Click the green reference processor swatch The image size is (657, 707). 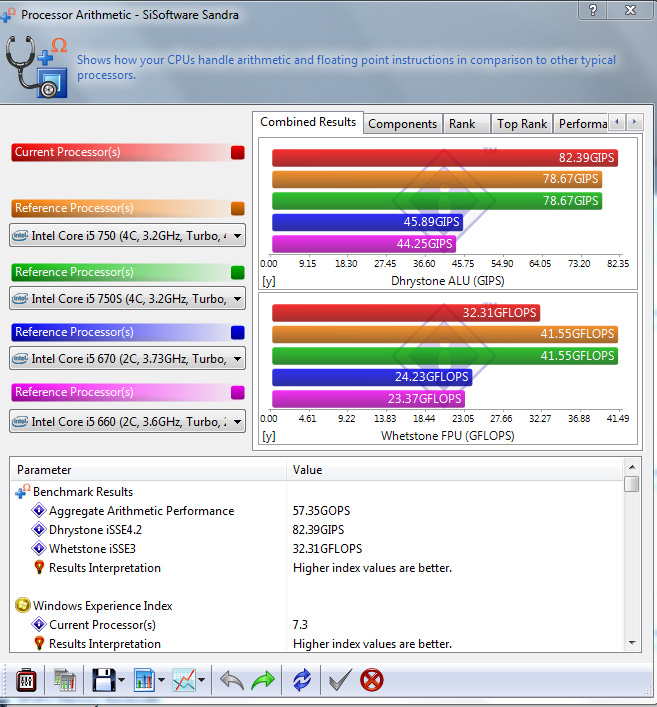(238, 272)
